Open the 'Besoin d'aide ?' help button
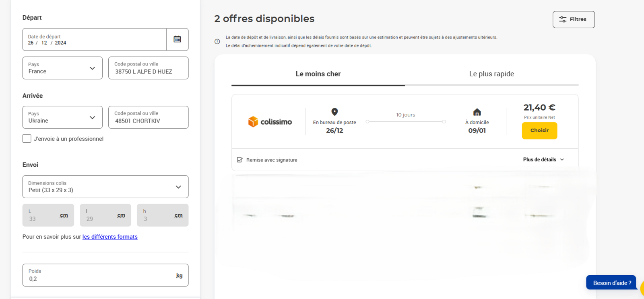 [611, 283]
